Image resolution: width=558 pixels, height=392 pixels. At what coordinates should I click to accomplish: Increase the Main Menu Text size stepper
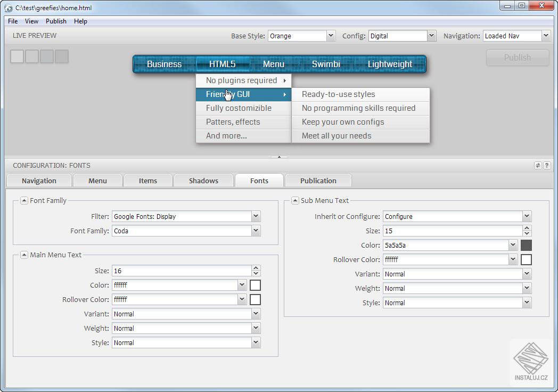(256, 268)
